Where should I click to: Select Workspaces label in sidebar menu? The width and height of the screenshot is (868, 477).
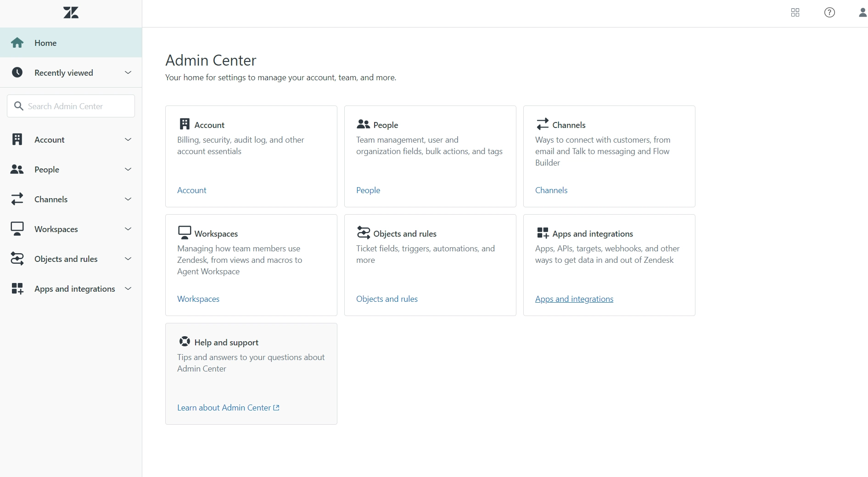pos(56,229)
